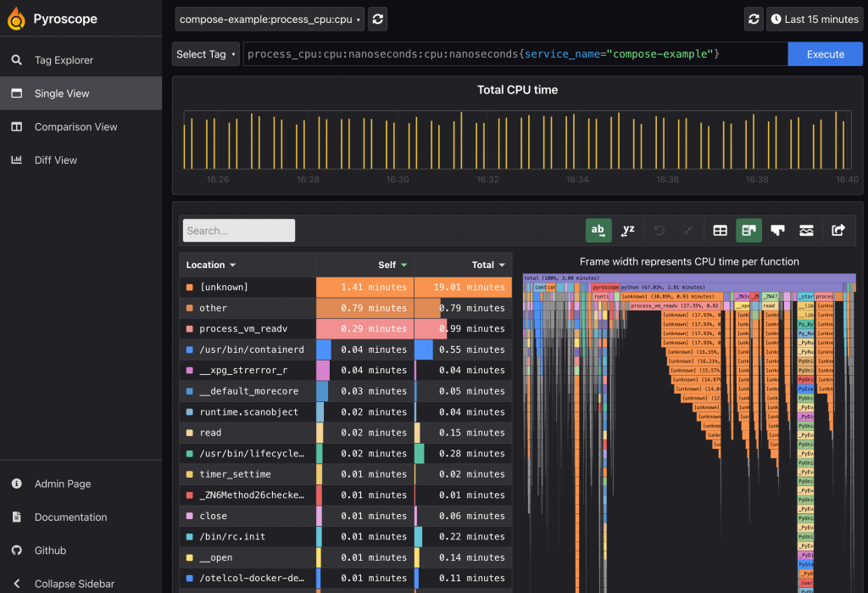Open the export data icon
Screen dimensions: 868x593
[838, 231]
